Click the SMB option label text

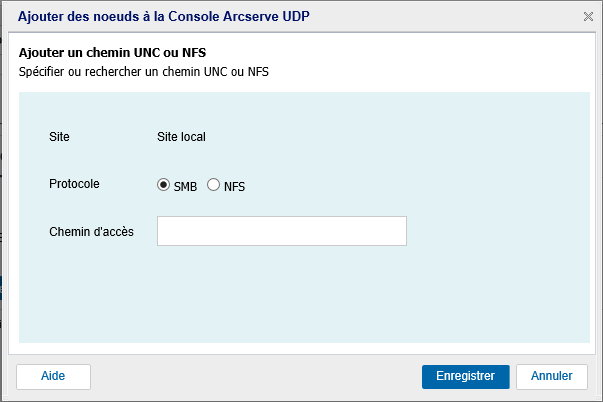[185, 186]
